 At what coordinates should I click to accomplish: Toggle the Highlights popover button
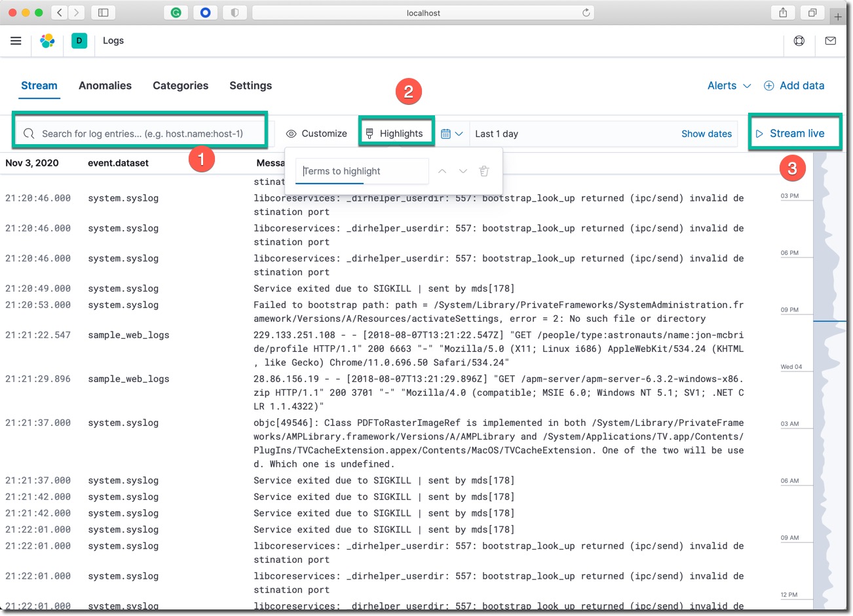(395, 134)
